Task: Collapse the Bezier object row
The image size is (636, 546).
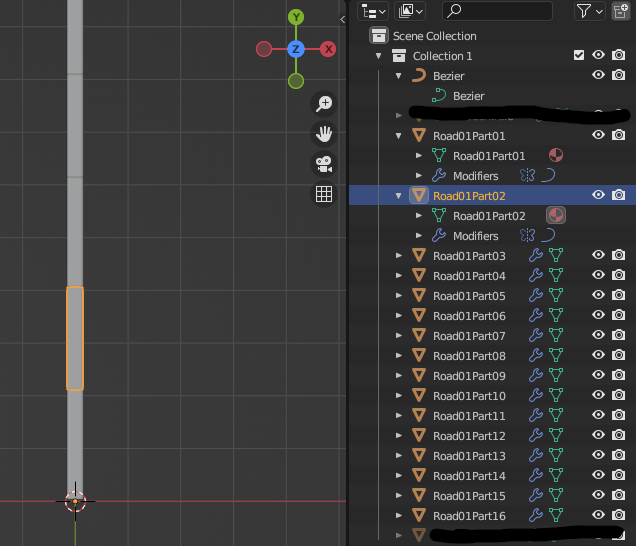Action: (399, 76)
